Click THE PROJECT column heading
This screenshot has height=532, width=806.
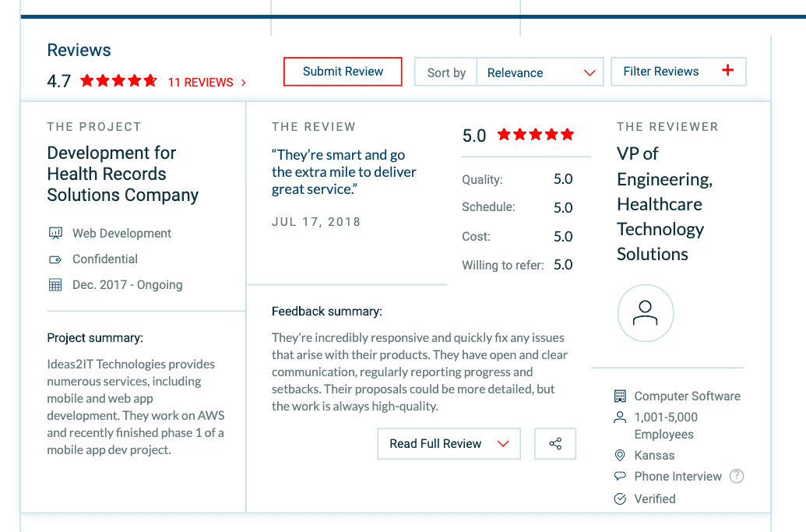pyautogui.click(x=94, y=127)
